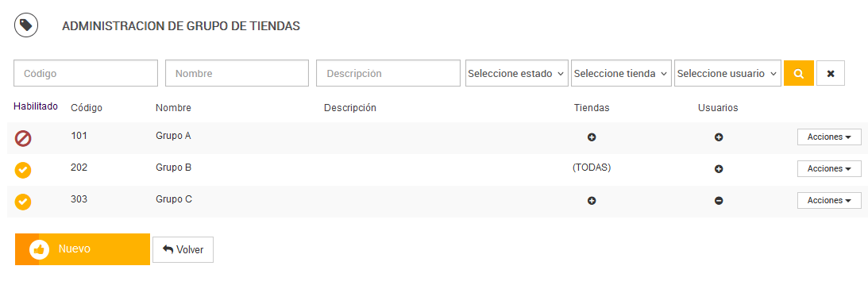The height and width of the screenshot is (289, 868).
Task: Open Acciones menu for Grupo C
Action: 829,200
